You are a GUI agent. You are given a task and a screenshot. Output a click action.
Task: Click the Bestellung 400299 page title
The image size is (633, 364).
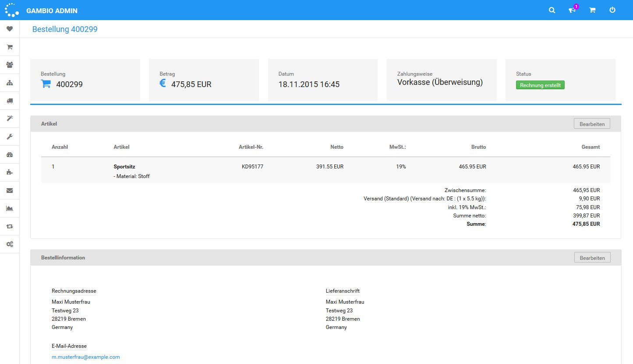coord(65,29)
